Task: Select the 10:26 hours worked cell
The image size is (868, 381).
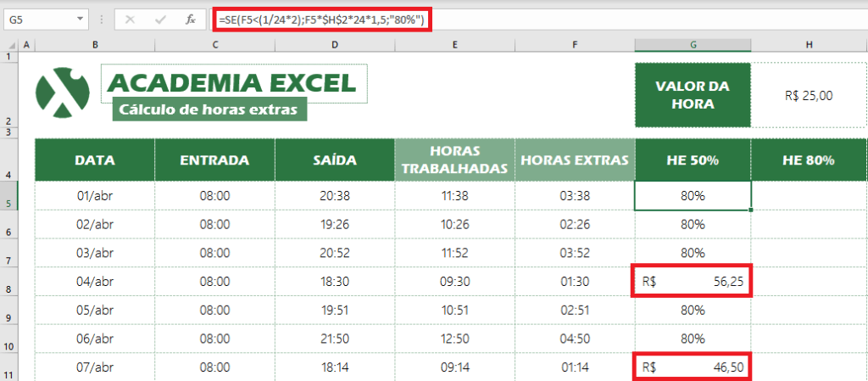Action: point(454,224)
